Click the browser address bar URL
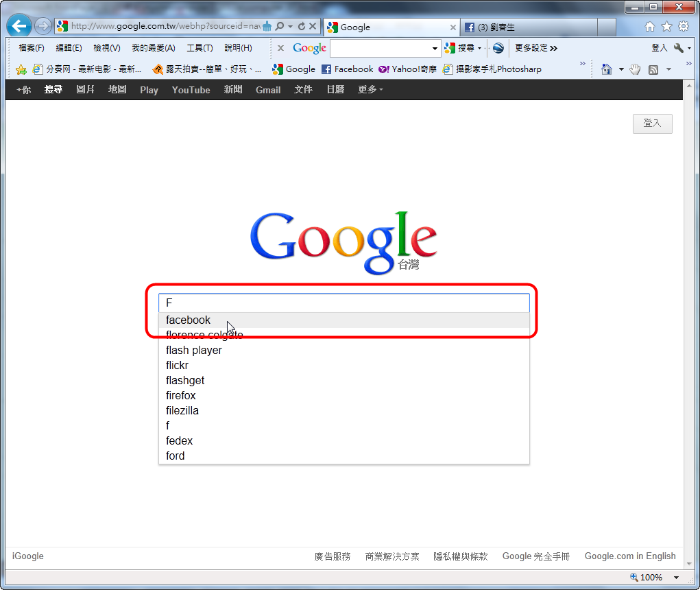Screen dimensions: 700x590 coord(165,26)
